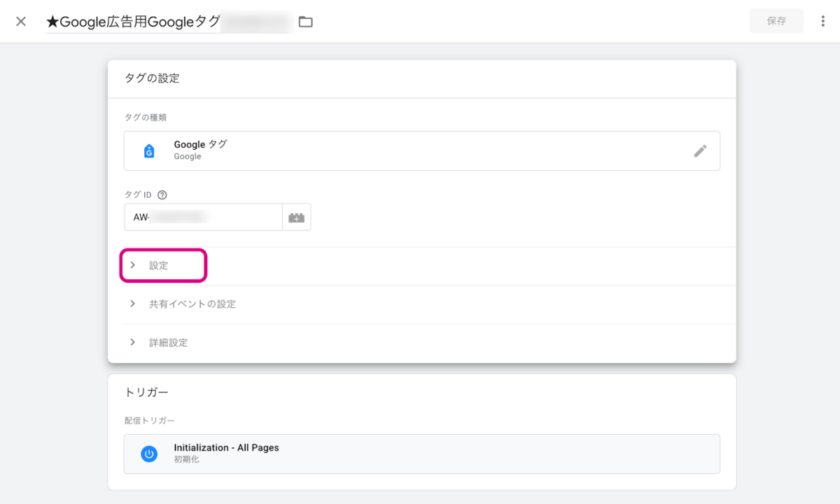Image resolution: width=840 pixels, height=504 pixels.
Task: Click the トリガー panel heading
Action: 146,392
